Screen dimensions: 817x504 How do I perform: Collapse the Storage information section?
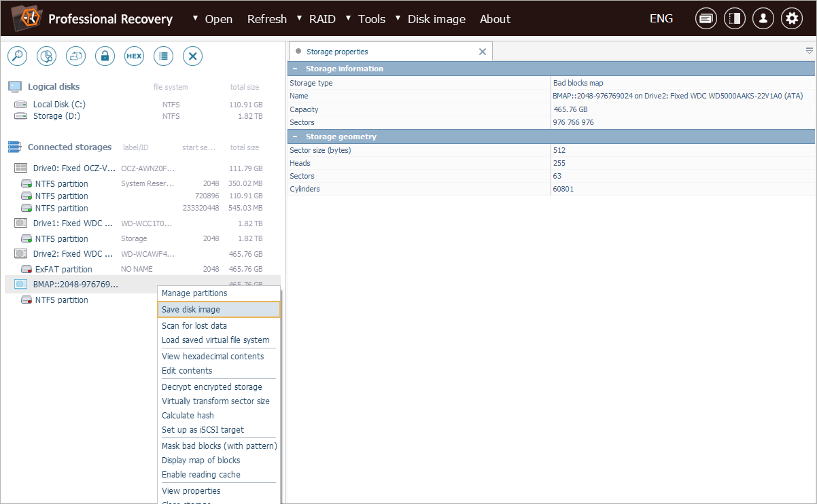click(x=294, y=69)
